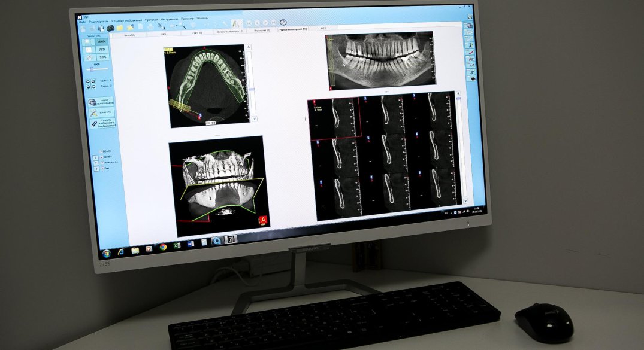Click the Новое button in left panel
644x350 pixels.
tap(101, 101)
